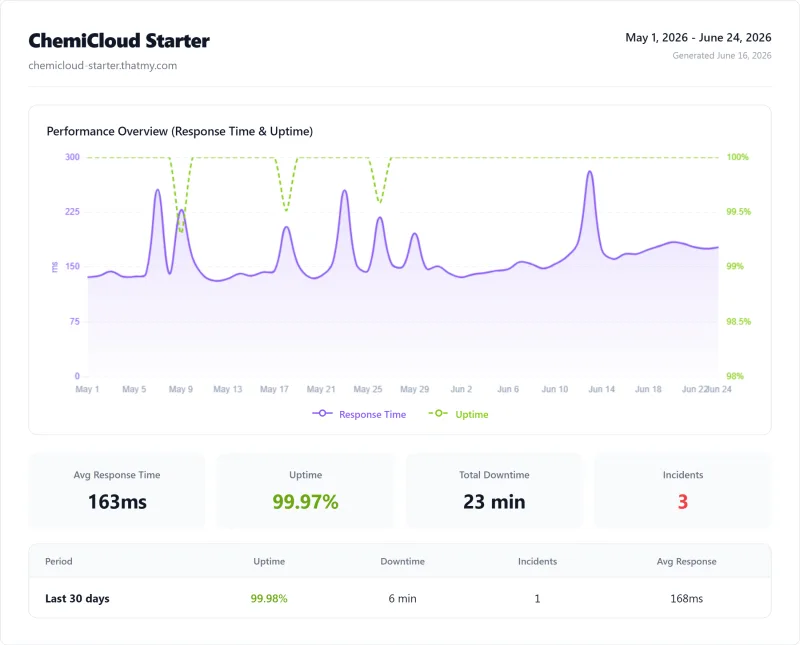The height and width of the screenshot is (645, 800).
Task: Click the 6 min downtime cell
Action: click(x=403, y=598)
